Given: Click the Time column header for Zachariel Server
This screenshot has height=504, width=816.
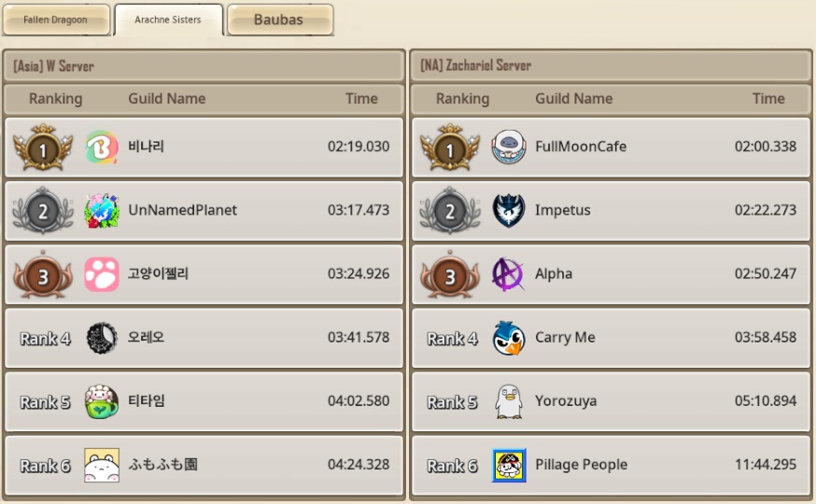Looking at the screenshot, I should (768, 99).
